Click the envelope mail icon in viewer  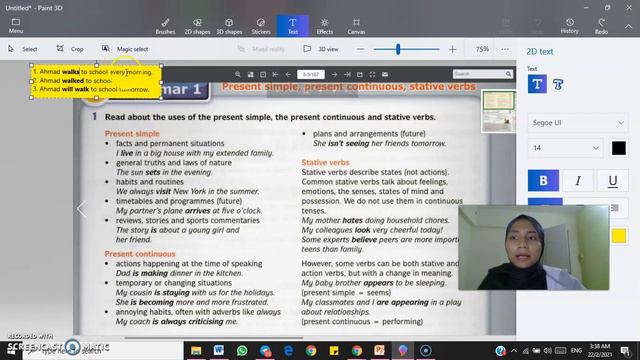(x=385, y=74)
